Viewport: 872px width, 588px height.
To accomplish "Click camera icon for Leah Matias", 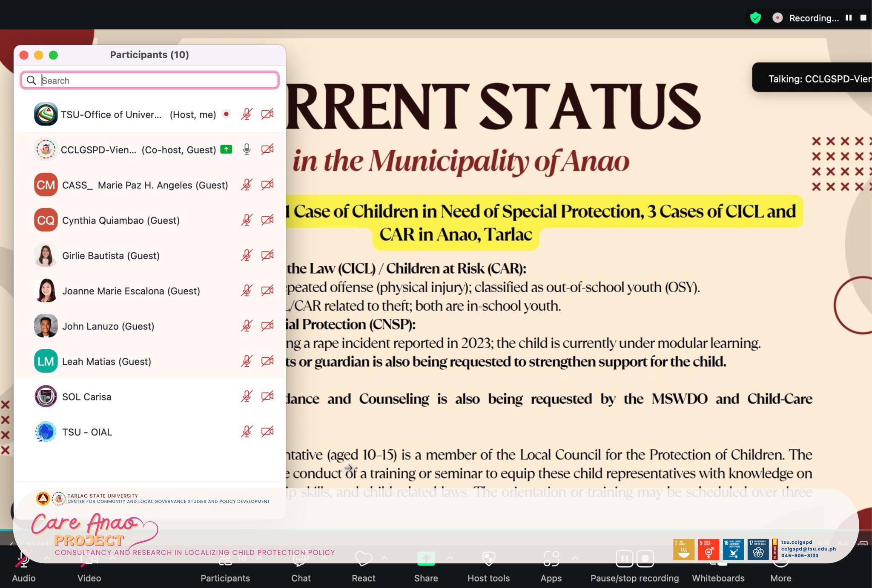I will pos(267,361).
